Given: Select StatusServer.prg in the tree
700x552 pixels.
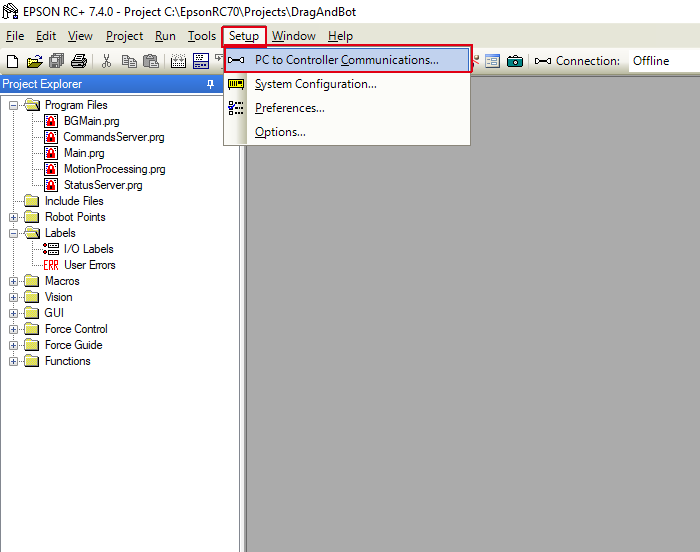Looking at the screenshot, I should pyautogui.click(x=103, y=185).
